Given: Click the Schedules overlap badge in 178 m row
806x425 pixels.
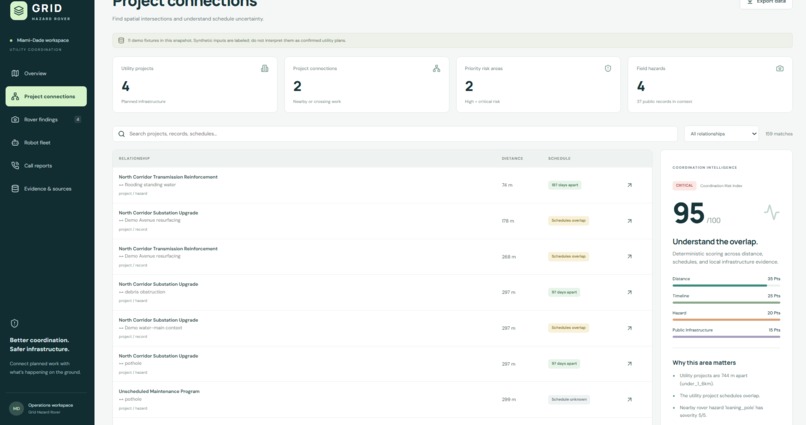Looking at the screenshot, I should [569, 220].
